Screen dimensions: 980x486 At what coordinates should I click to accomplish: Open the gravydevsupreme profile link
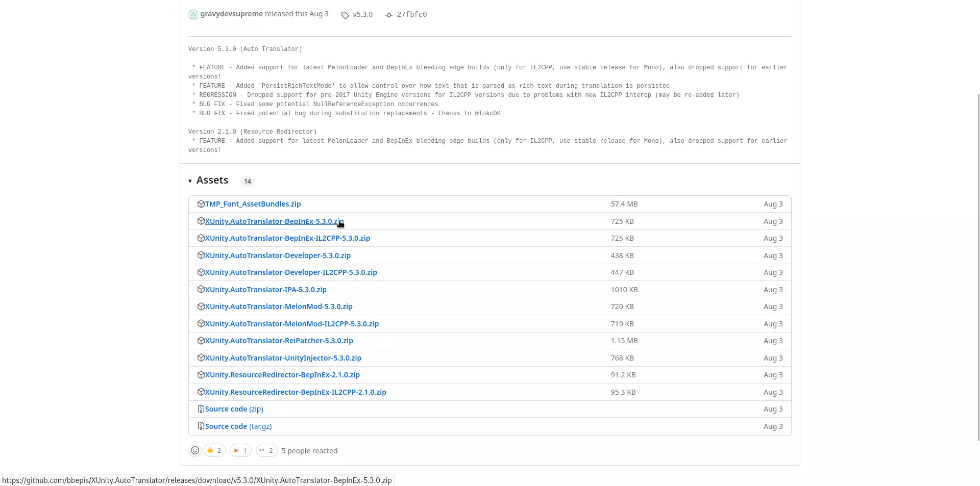pos(232,14)
